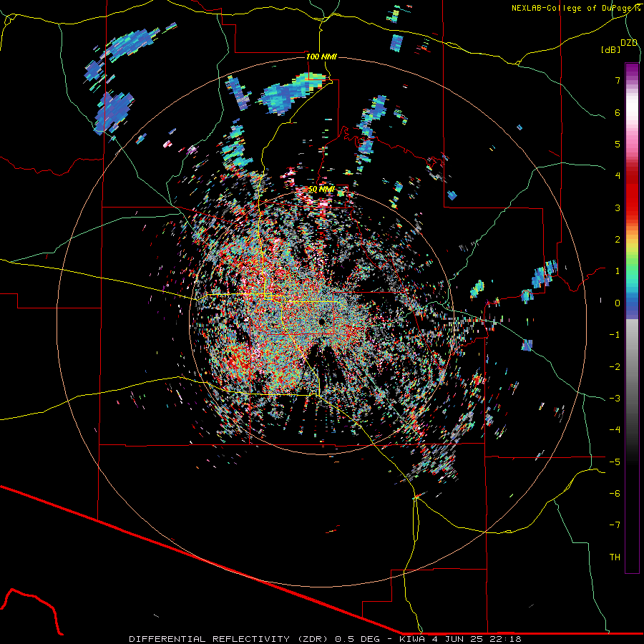Click the scale label 6
Screen dimensions: 644x644
coord(618,112)
